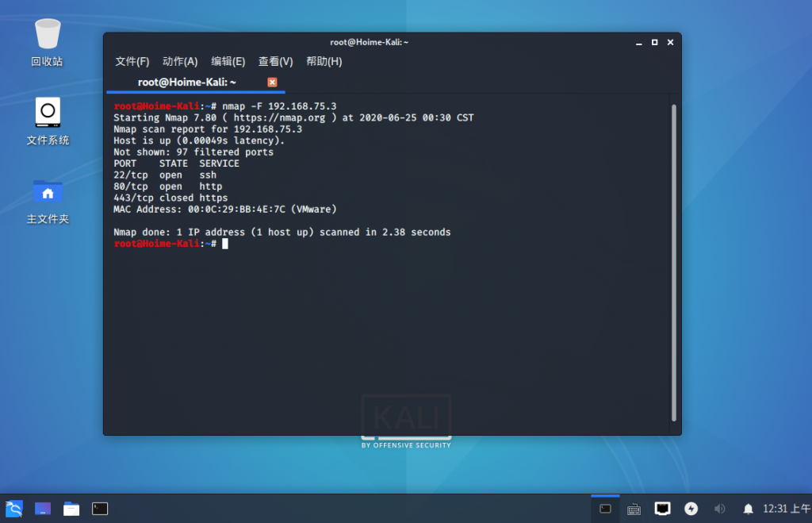The width and height of the screenshot is (812, 523).
Task: Minimize the terminal window
Action: click(x=638, y=43)
